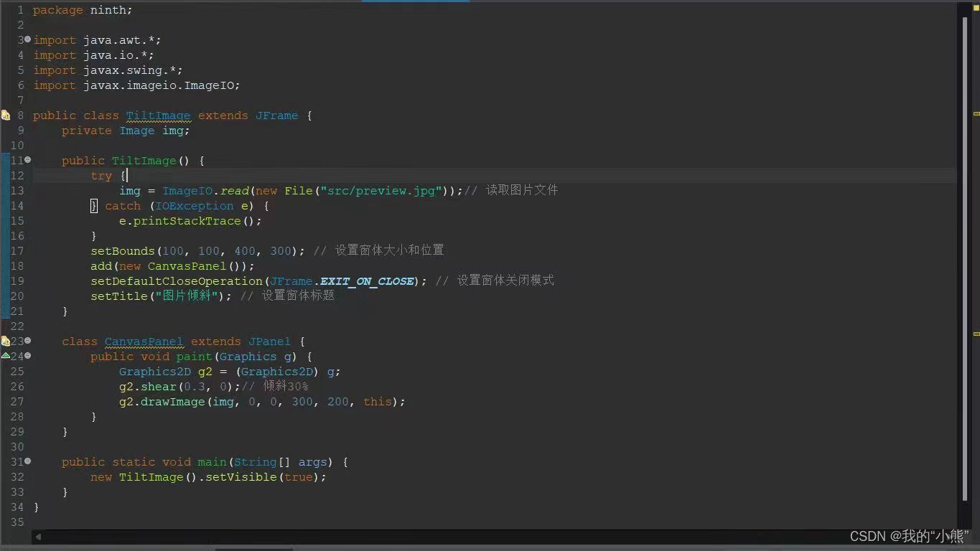
Task: Click 'drawImage' on line 27
Action: [x=172, y=402]
